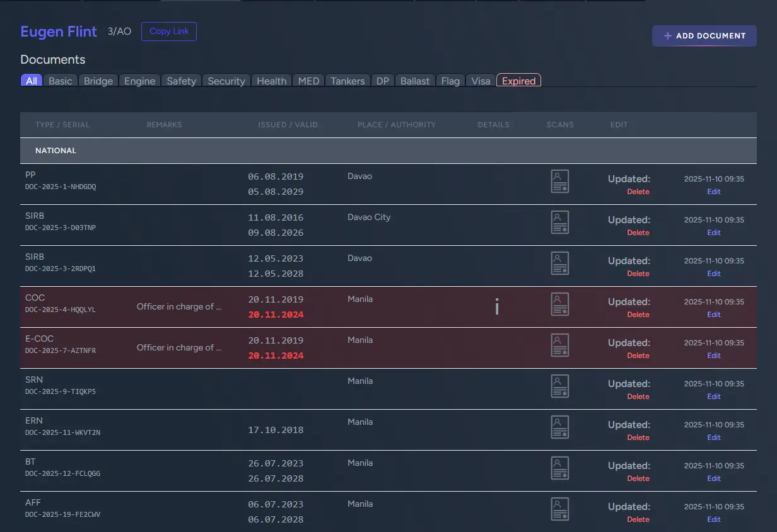Image resolution: width=777 pixels, height=532 pixels.
Task: Filter documents by the Visa tab
Action: (x=481, y=81)
